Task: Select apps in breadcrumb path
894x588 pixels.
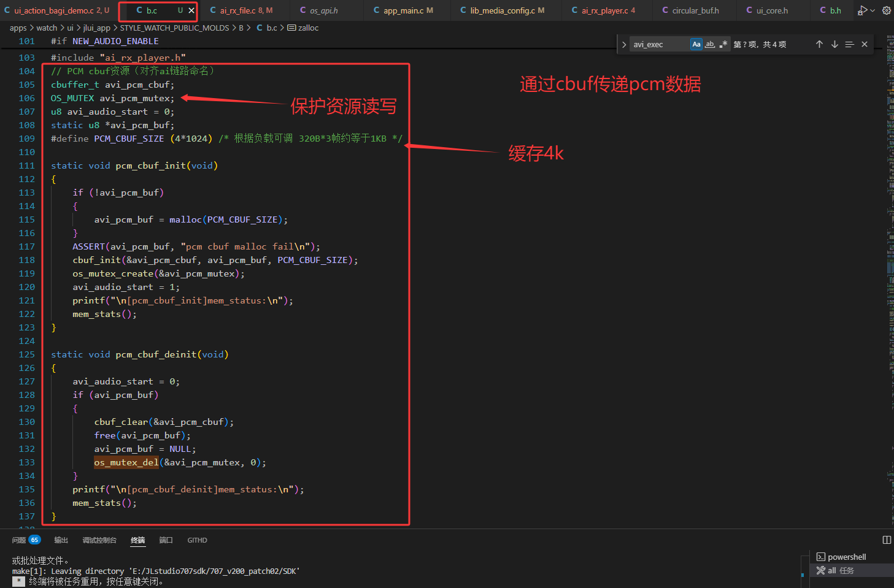Action: pos(18,28)
